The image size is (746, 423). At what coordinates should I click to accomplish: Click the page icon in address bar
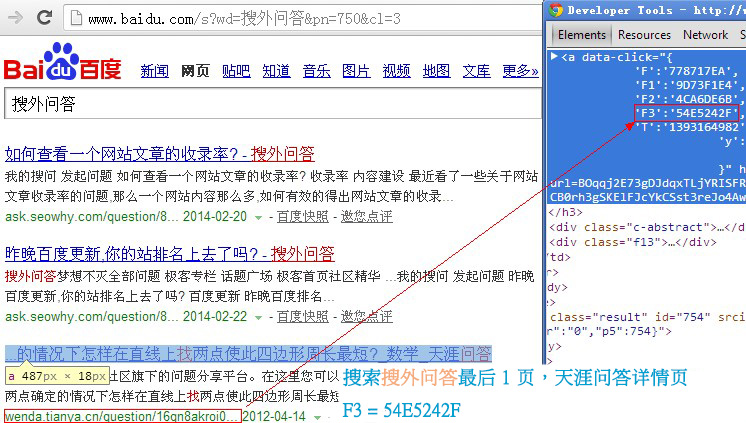pos(76,18)
